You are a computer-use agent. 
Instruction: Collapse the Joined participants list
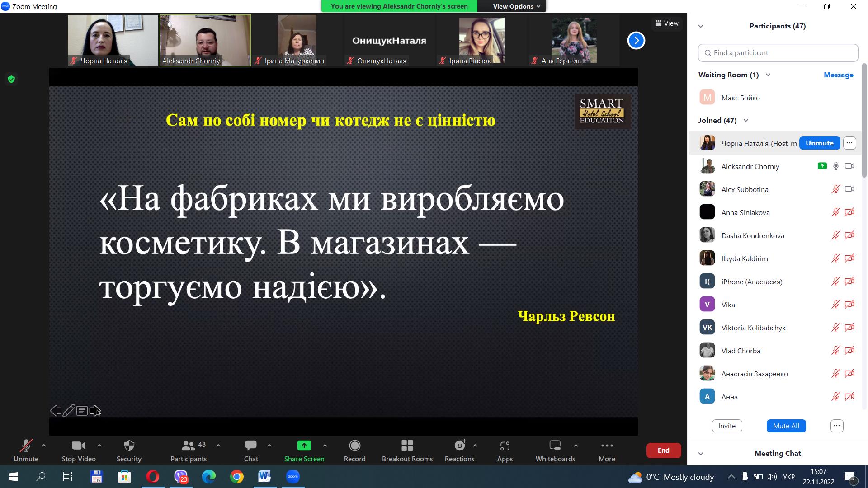pos(746,121)
